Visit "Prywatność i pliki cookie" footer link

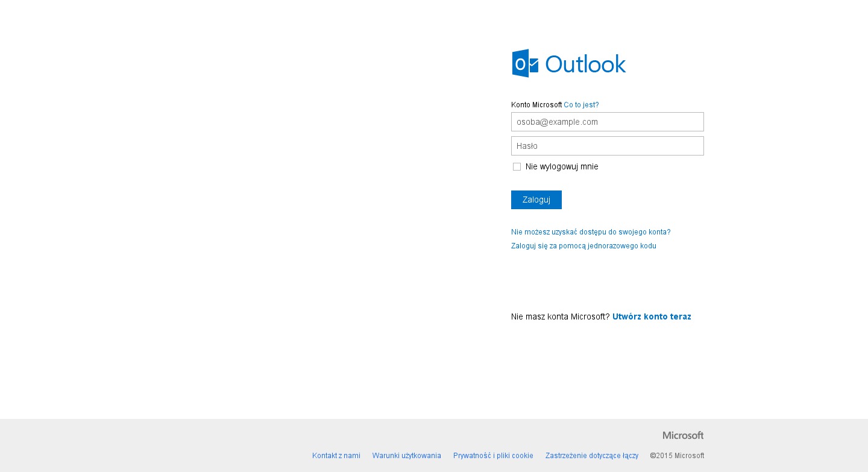(x=493, y=456)
